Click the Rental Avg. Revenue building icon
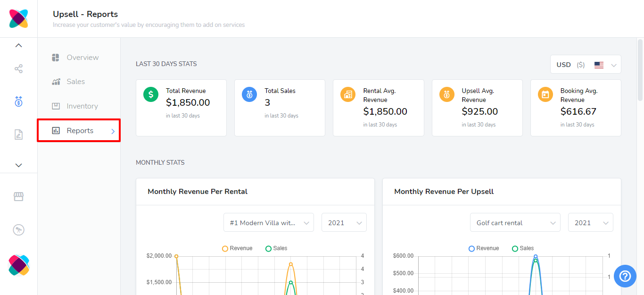 click(x=348, y=94)
